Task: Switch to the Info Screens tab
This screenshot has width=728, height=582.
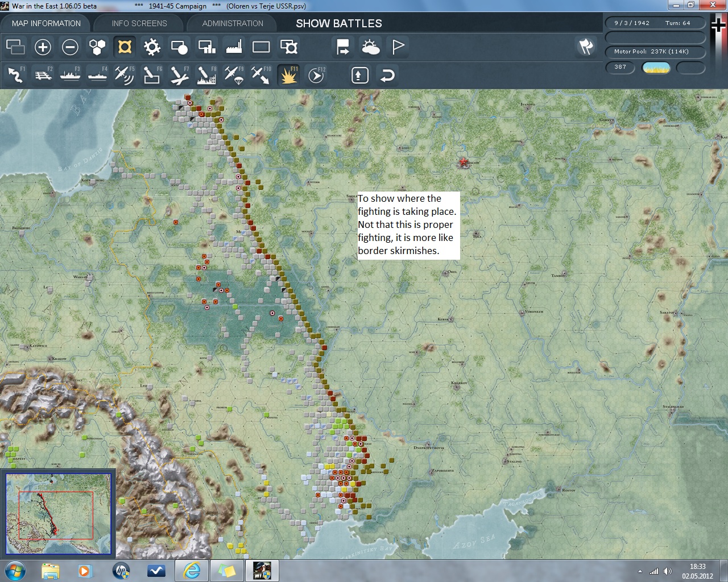Action: tap(139, 23)
